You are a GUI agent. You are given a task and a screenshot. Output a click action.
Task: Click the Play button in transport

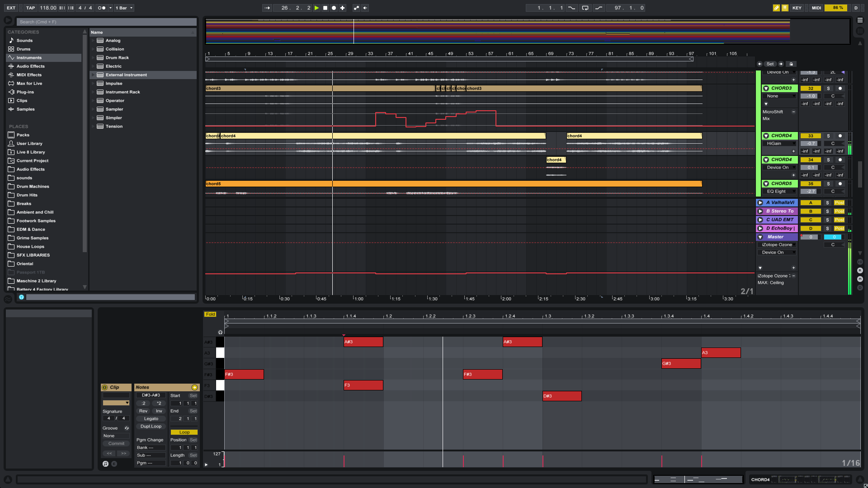(316, 8)
